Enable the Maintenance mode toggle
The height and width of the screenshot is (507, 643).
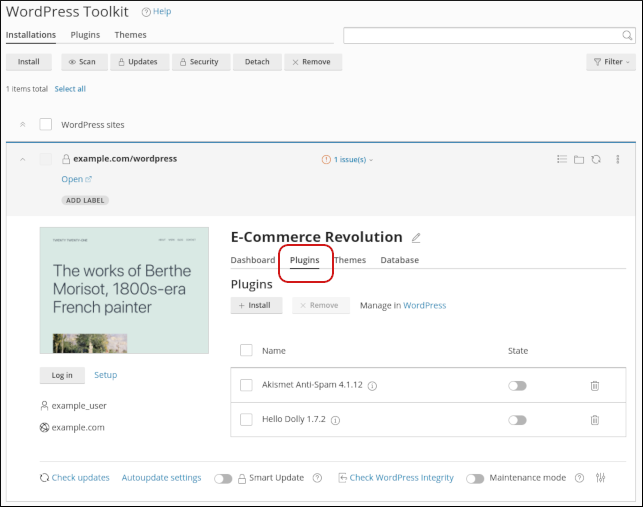point(475,479)
